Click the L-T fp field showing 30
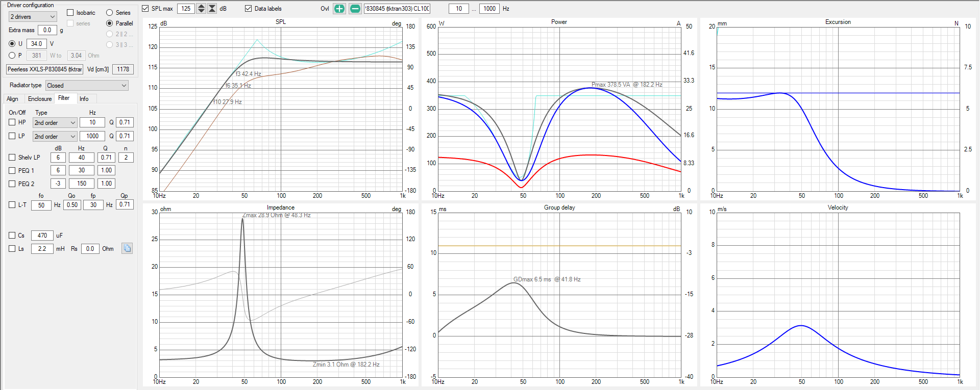The height and width of the screenshot is (390, 980). click(x=93, y=205)
